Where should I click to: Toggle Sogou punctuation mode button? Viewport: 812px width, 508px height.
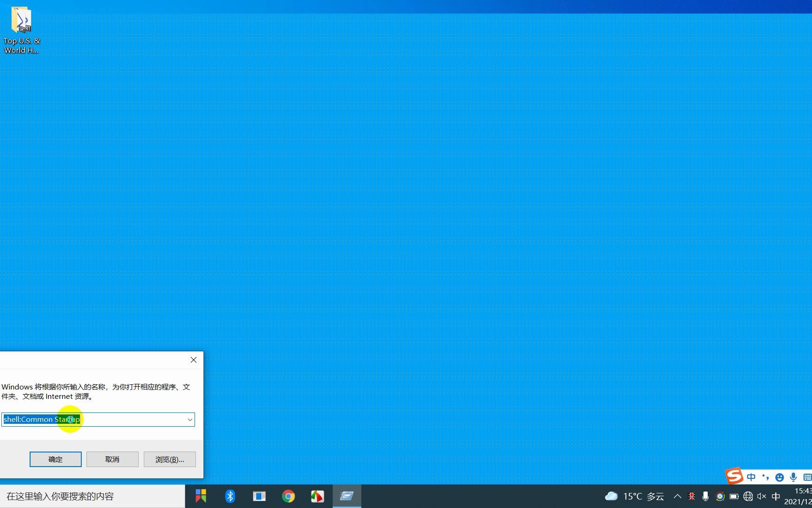coord(765,477)
